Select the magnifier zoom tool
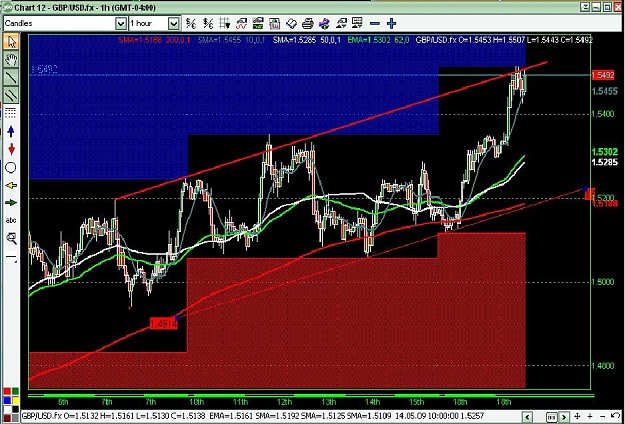The width and height of the screenshot is (625, 424). pos(12,238)
